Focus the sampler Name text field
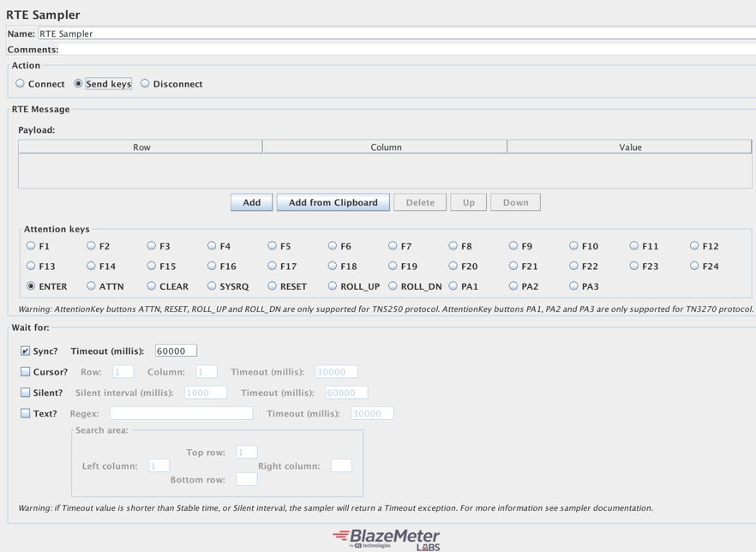This screenshot has height=552, width=756. pyautogui.click(x=394, y=33)
